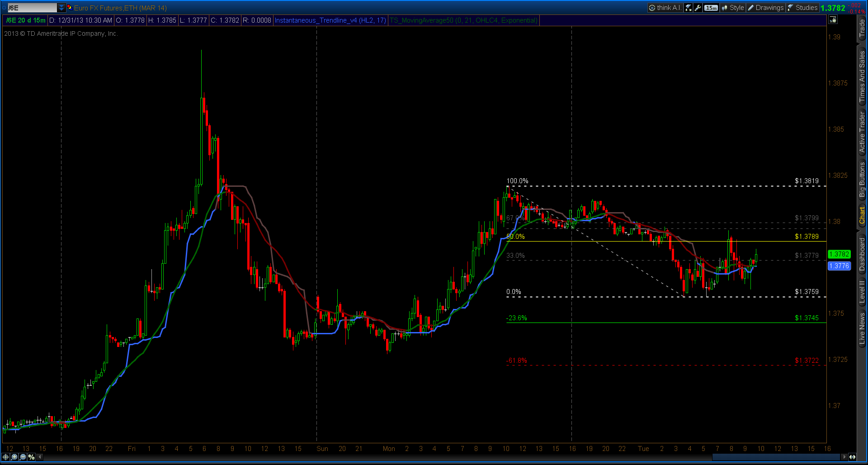
Task: Click the /6E 20 d 15m label
Action: [26, 20]
